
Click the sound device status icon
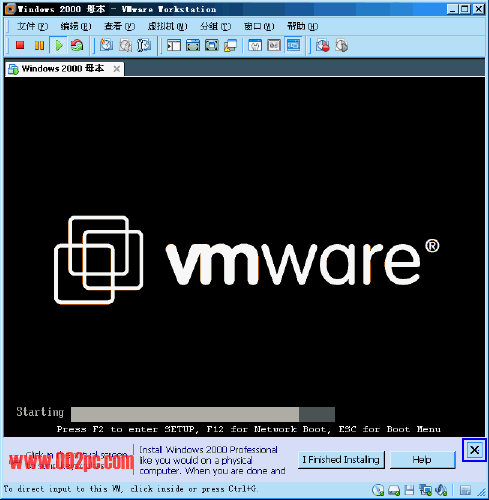tap(441, 490)
